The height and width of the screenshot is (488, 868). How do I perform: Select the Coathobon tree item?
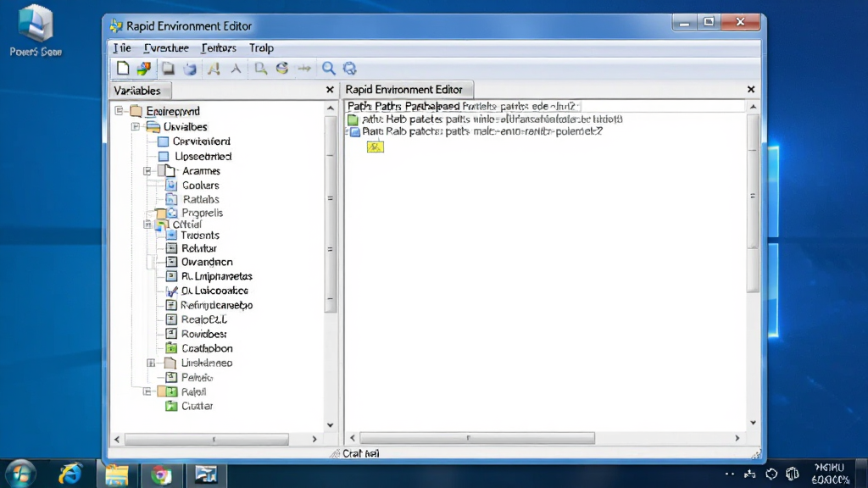point(207,348)
